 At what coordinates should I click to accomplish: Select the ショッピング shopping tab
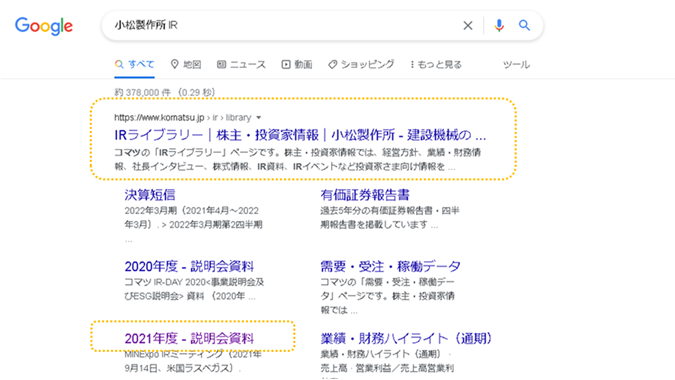tap(361, 65)
